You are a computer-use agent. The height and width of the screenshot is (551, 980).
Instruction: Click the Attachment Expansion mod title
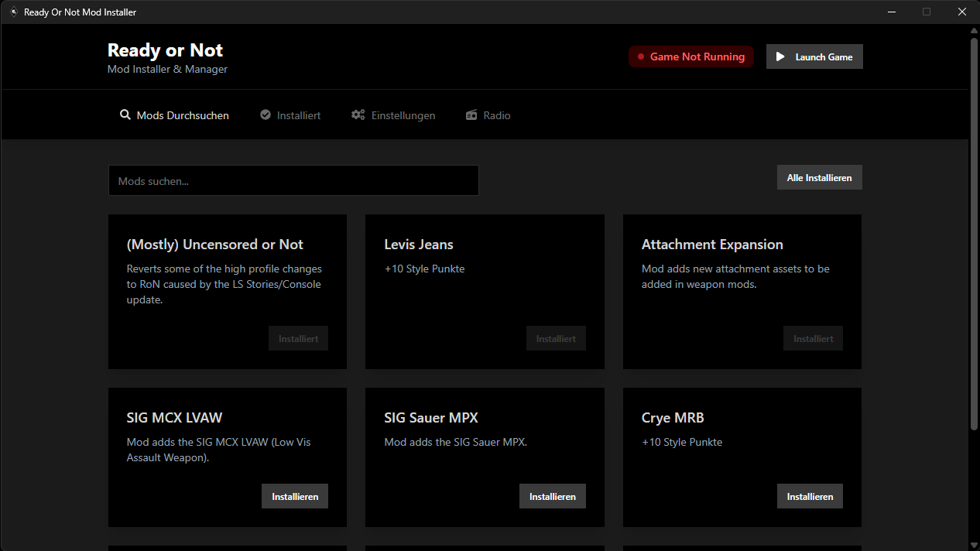click(x=712, y=245)
